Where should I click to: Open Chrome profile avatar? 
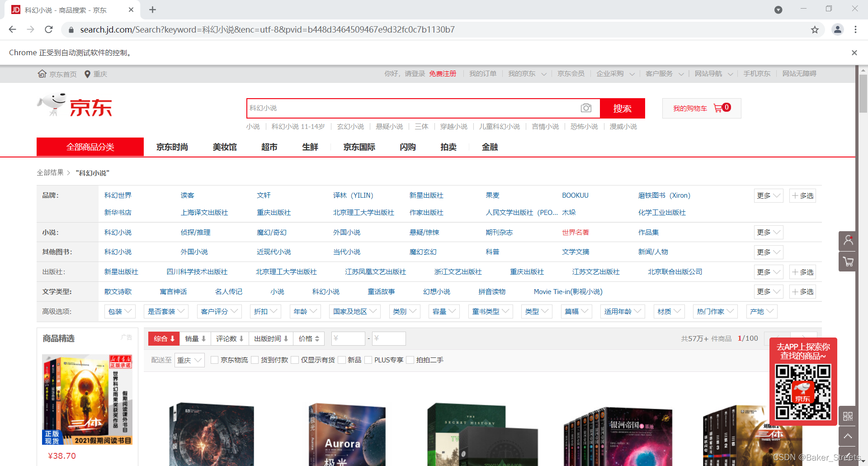[838, 29]
